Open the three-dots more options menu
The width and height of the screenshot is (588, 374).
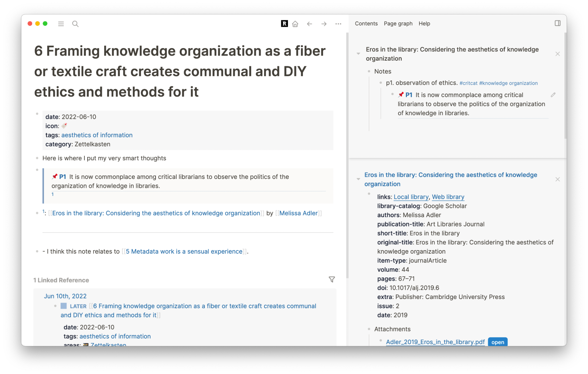coord(338,24)
